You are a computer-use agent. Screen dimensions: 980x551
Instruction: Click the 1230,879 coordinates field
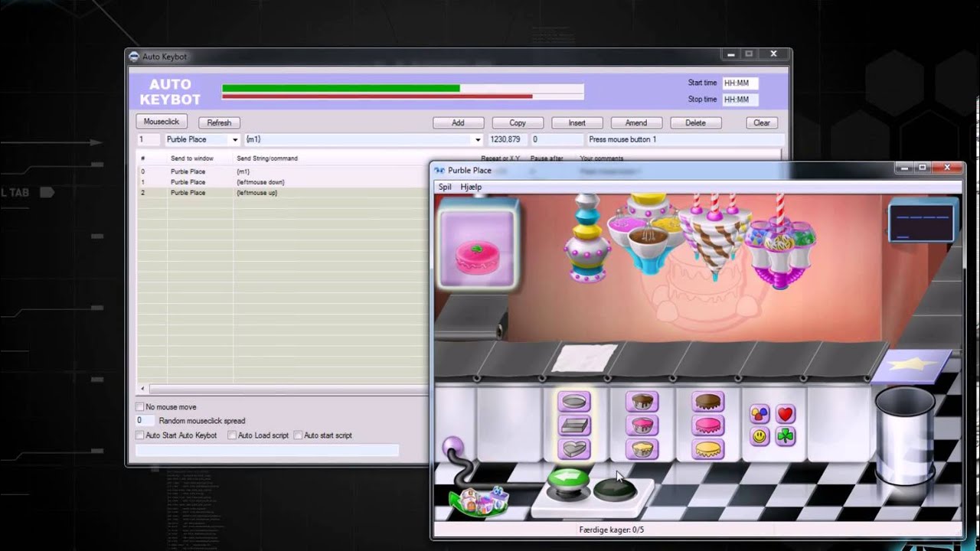coord(507,140)
